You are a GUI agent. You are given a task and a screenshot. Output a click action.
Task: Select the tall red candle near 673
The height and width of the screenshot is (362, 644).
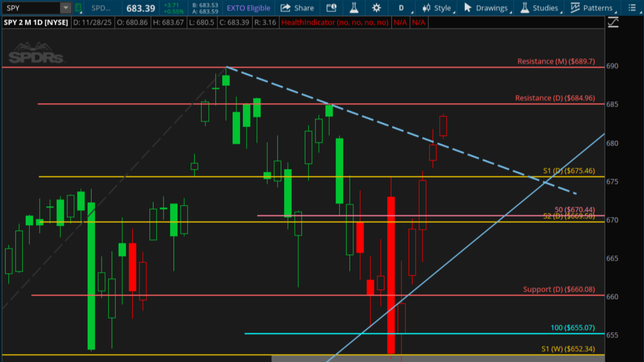click(x=391, y=275)
